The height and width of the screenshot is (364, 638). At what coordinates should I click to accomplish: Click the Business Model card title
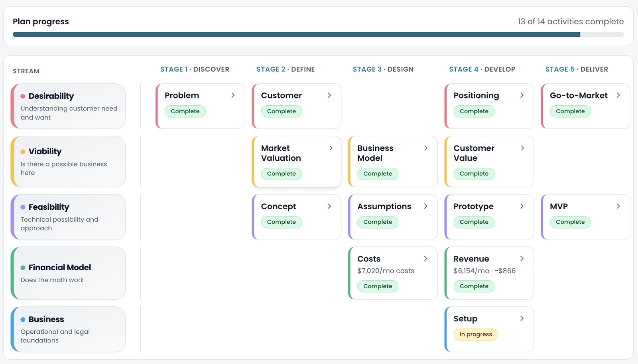(x=375, y=153)
